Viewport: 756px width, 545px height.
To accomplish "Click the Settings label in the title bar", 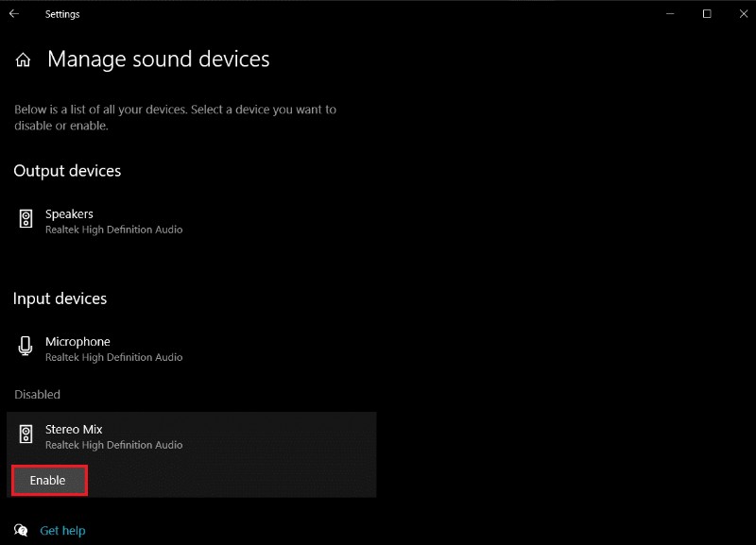I will click(62, 14).
